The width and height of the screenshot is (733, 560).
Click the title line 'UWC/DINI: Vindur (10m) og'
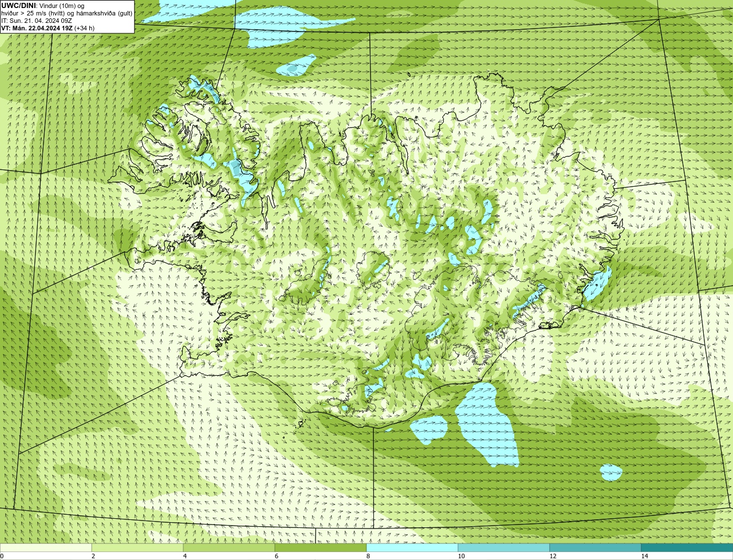[43, 5]
